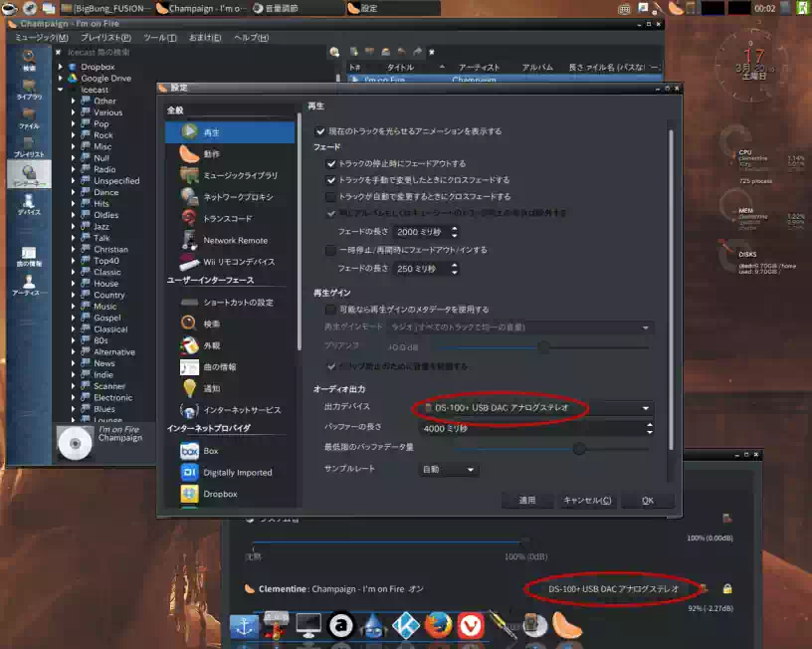Sort playlist by アーティスト column header

(479, 68)
